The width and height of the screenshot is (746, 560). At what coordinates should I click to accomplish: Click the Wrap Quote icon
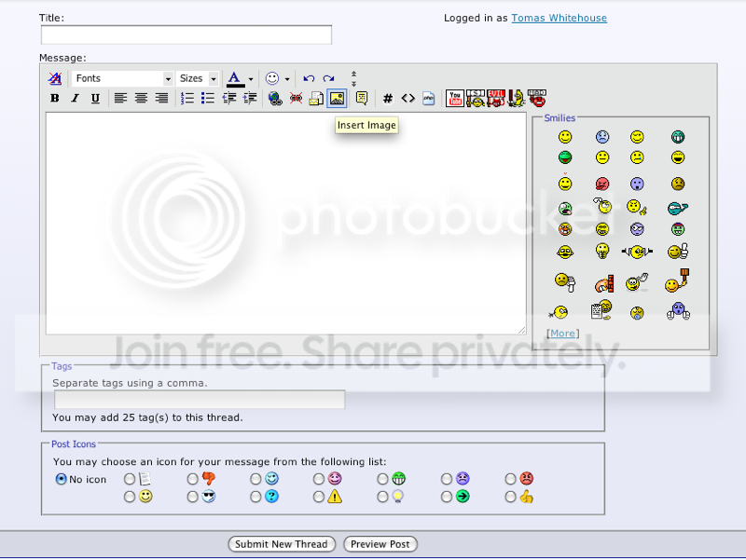(x=364, y=98)
